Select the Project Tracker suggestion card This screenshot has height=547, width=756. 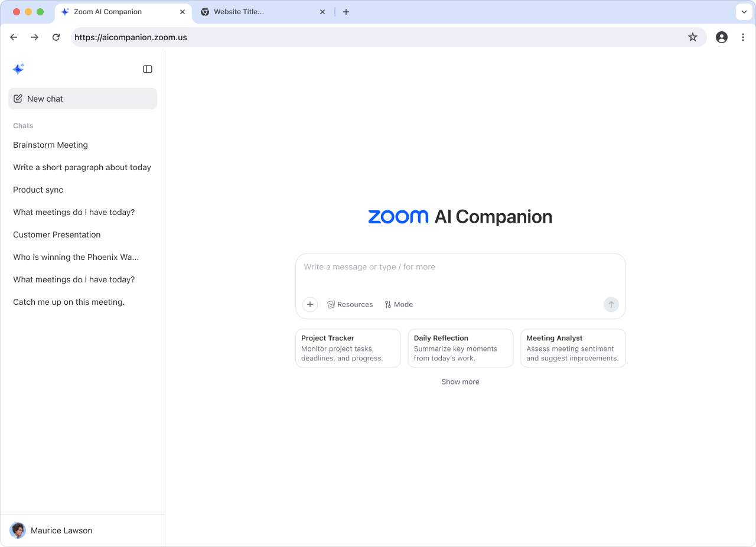coord(347,348)
